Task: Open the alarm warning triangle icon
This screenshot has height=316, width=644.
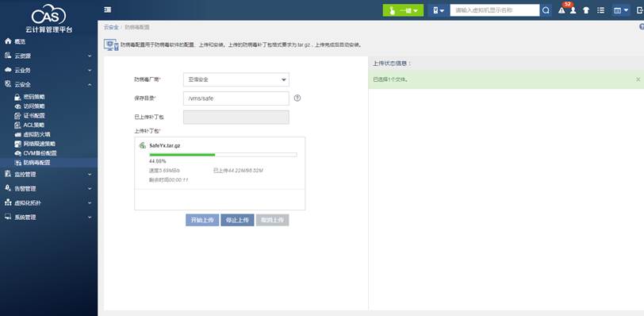Action: 562,10
